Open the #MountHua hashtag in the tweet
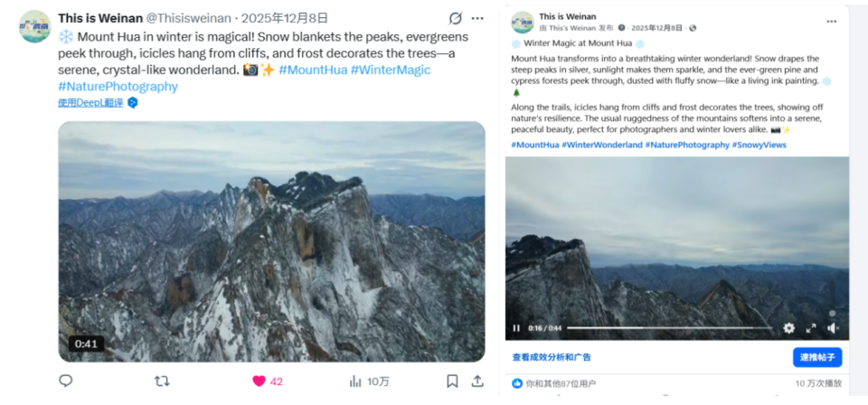This screenshot has width=868, height=405. [x=313, y=71]
